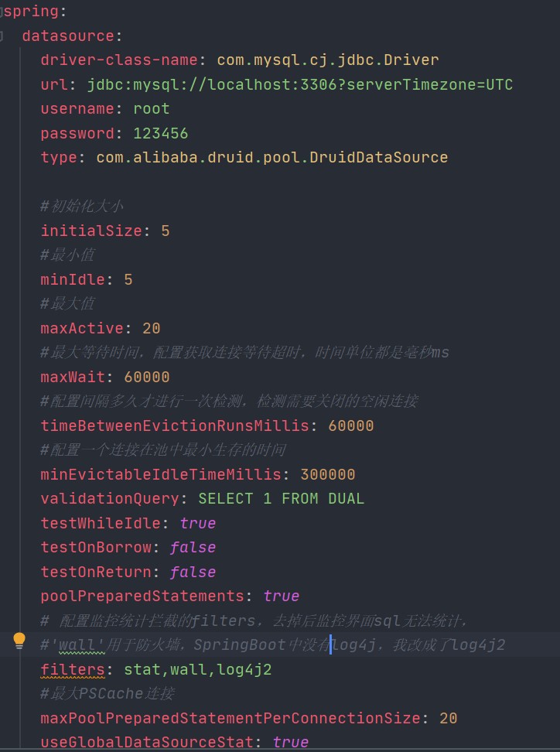This screenshot has width=560, height=752.
Task: Click the maxActive value 20
Action: tap(152, 329)
